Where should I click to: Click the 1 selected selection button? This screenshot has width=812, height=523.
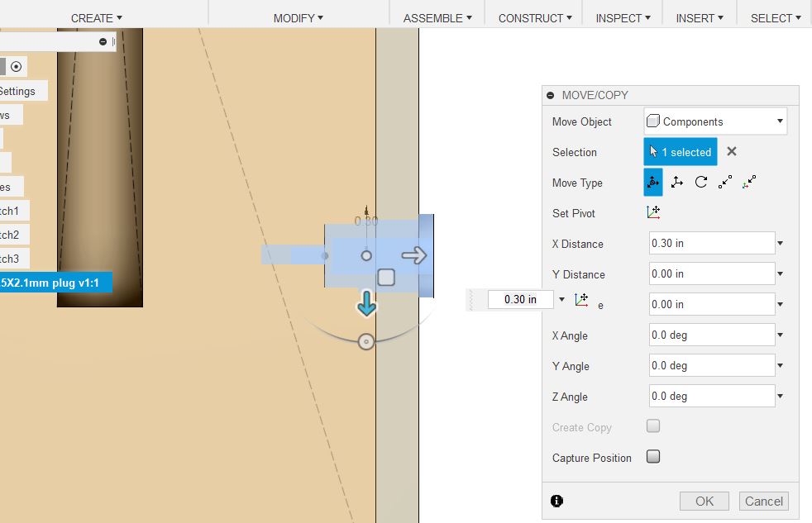[x=681, y=151]
